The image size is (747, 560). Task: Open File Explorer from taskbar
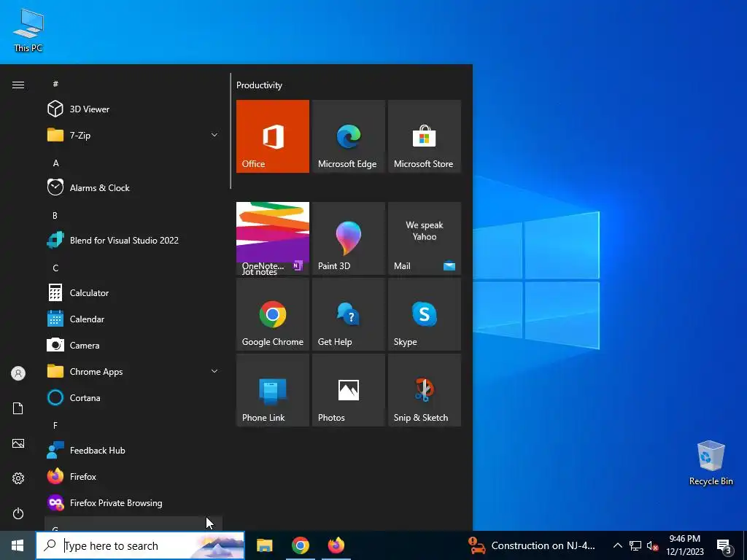264,545
